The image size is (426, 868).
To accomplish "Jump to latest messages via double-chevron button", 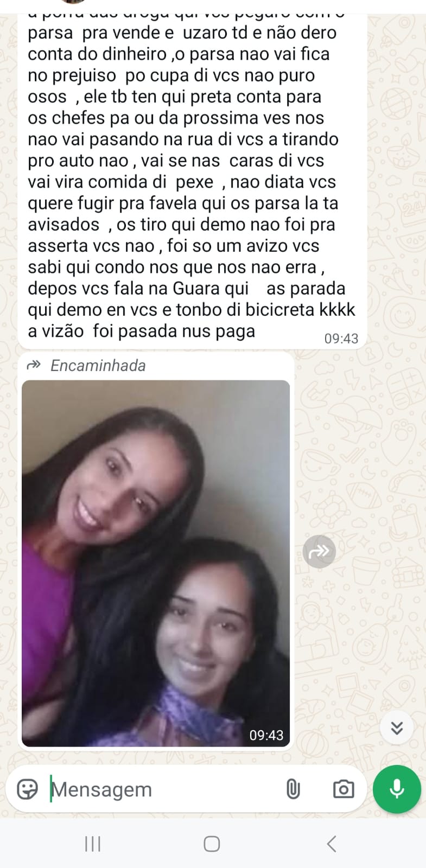I will click(x=397, y=727).
